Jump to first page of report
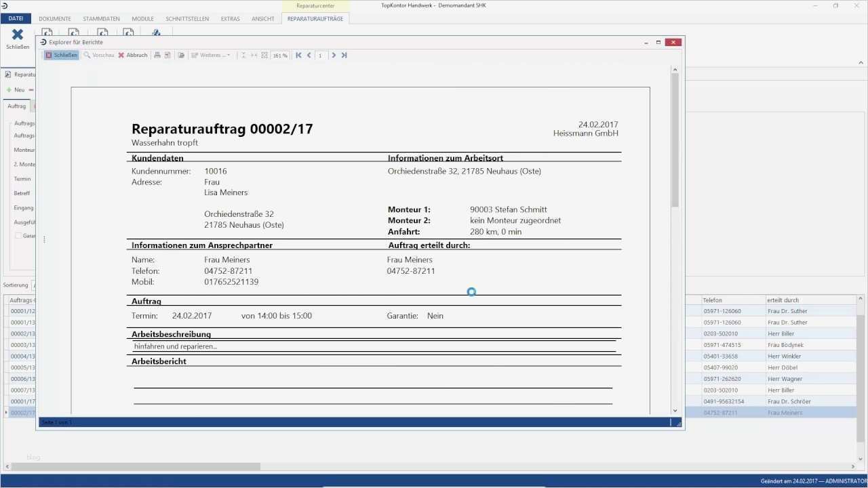Screen dimensions: 868x488 tap(298, 55)
